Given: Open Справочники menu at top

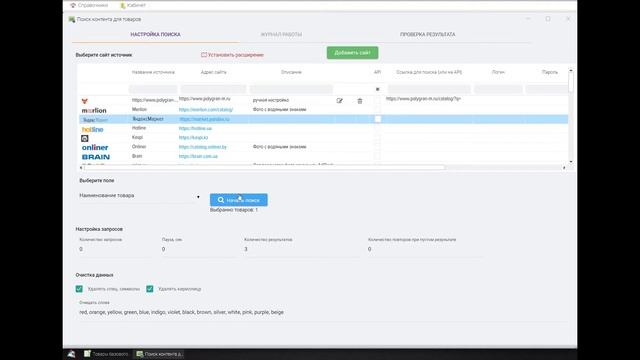Looking at the screenshot, I should 89,5.
